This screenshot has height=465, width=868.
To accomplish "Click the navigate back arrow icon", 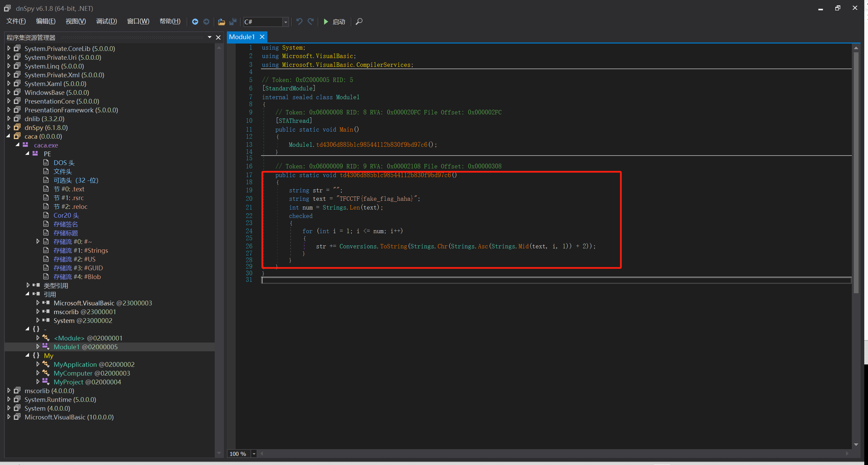I will (x=195, y=22).
